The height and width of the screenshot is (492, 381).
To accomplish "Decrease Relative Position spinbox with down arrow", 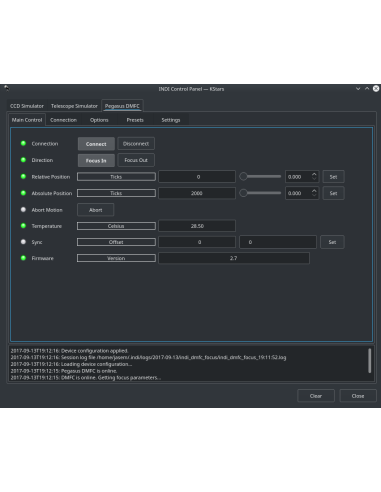I will tap(314, 179).
